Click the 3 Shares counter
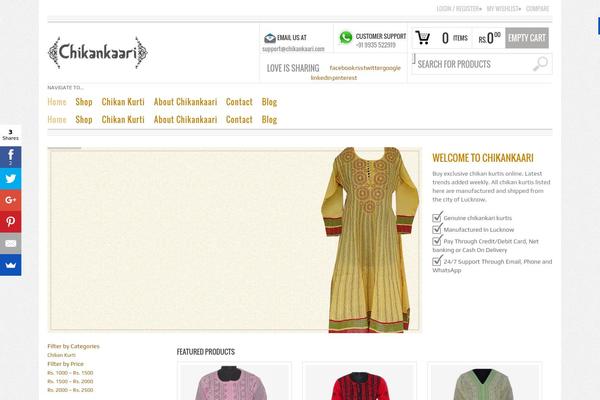 (10, 135)
